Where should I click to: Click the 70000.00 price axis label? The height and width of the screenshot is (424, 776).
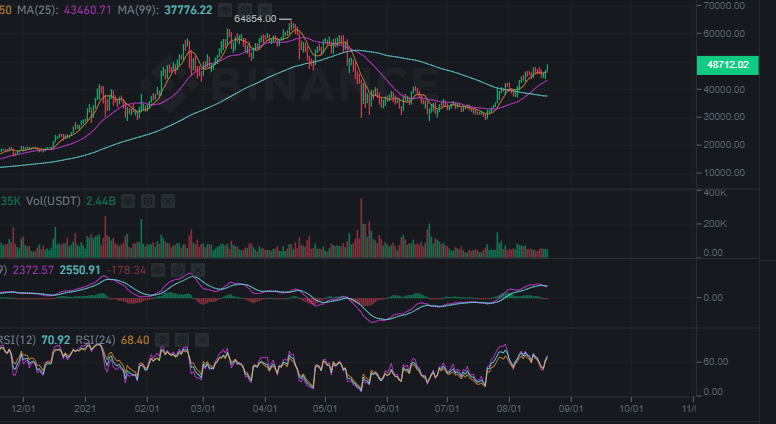click(x=725, y=5)
